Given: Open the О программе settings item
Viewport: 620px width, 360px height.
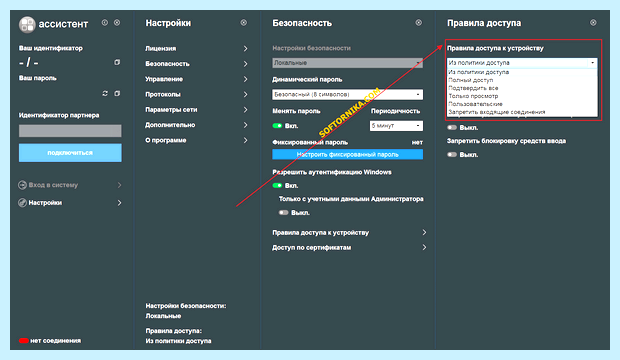Looking at the screenshot, I should click(x=197, y=140).
